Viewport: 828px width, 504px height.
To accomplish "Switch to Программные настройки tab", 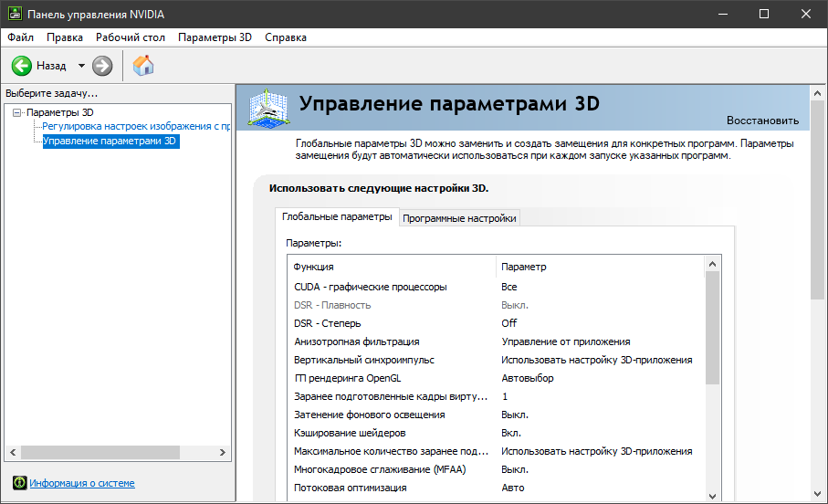I will 459,218.
